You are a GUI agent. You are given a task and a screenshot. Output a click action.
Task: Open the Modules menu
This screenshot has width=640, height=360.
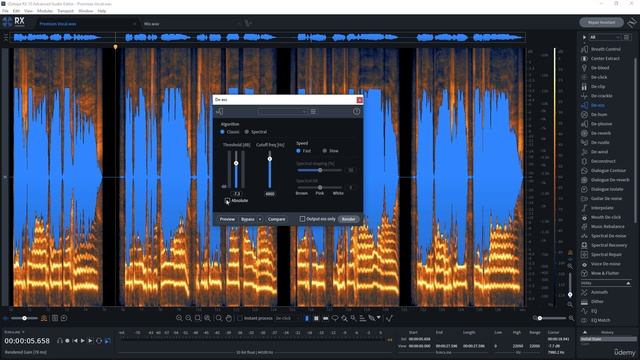[x=45, y=11]
